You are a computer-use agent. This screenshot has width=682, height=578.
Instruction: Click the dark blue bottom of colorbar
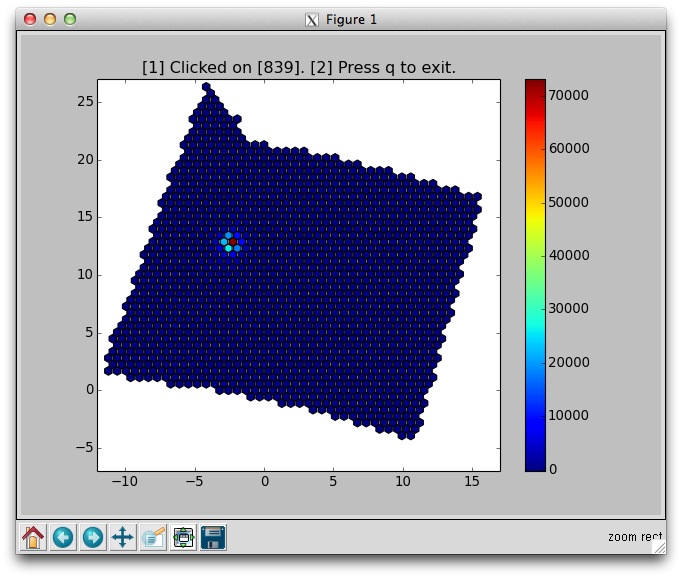536,463
